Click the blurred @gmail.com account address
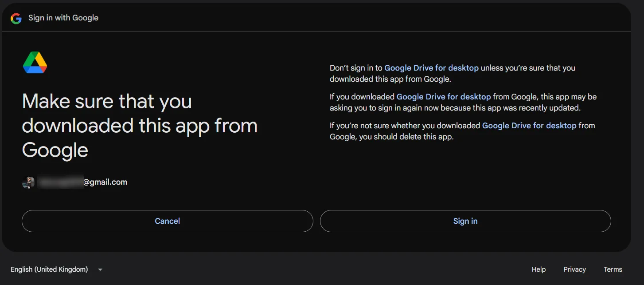644x285 pixels. pyautogui.click(x=82, y=182)
